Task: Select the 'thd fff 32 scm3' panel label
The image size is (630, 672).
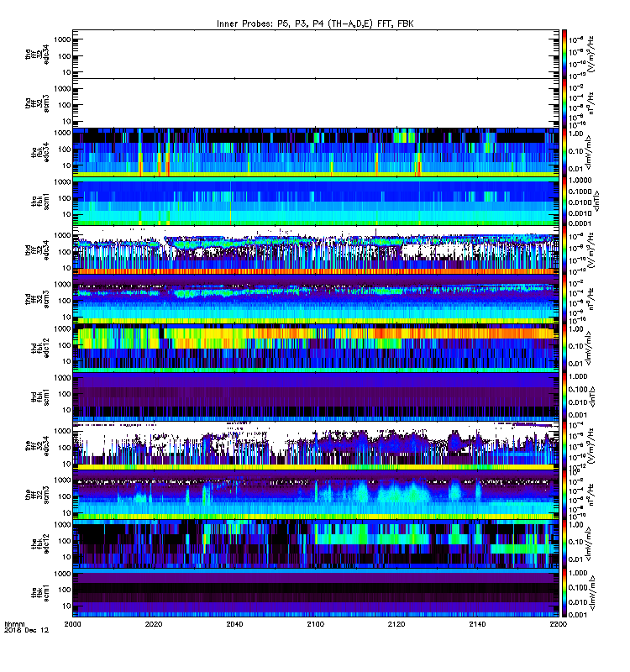Action: click(37, 299)
